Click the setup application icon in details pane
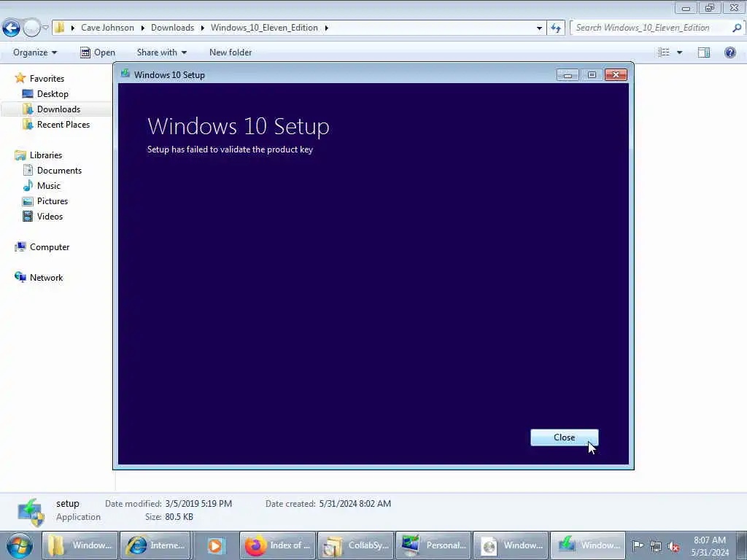Screen dimensions: 747x560 (x=31, y=511)
